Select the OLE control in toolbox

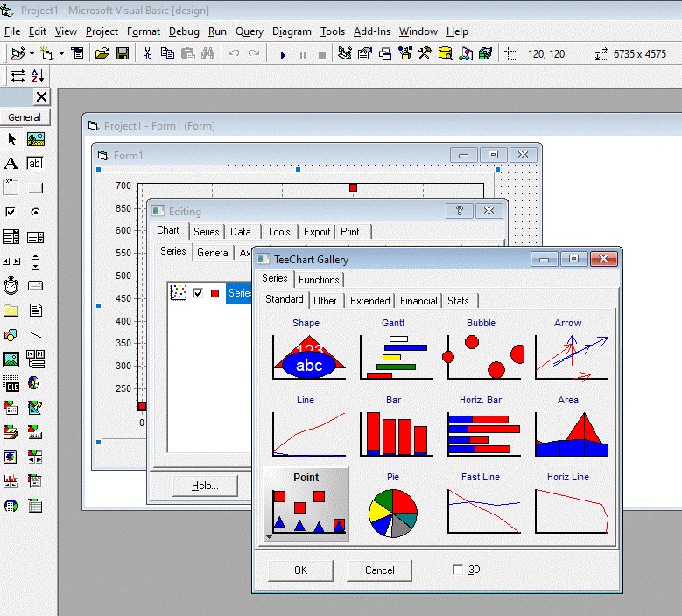(11, 383)
